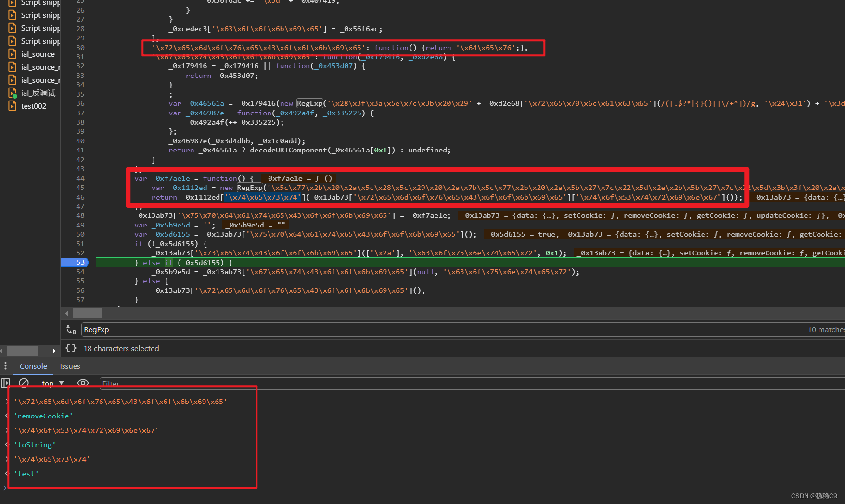The height and width of the screenshot is (504, 845).
Task: Select the file icon next to ial_反调试
Action: pyautogui.click(x=12, y=93)
